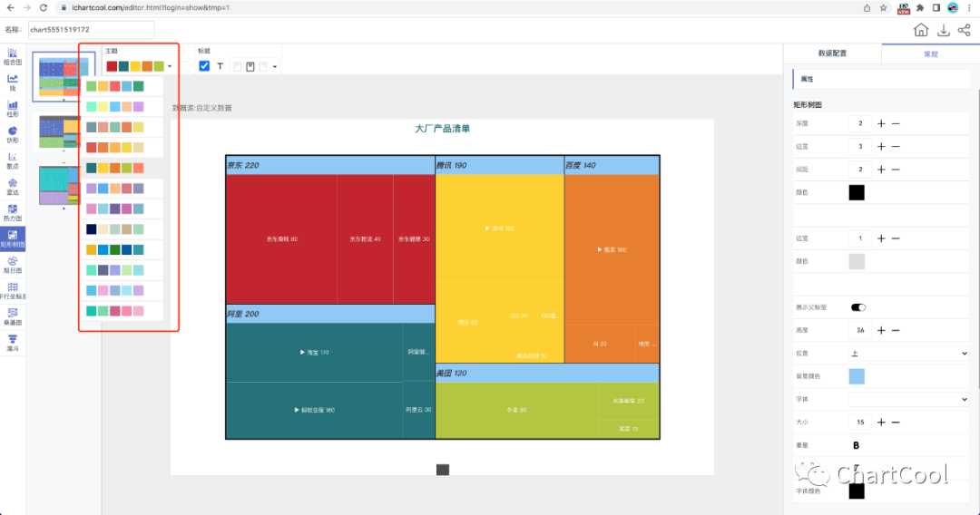
Task: Open the 位置 position dropdown
Action: [x=908, y=354]
